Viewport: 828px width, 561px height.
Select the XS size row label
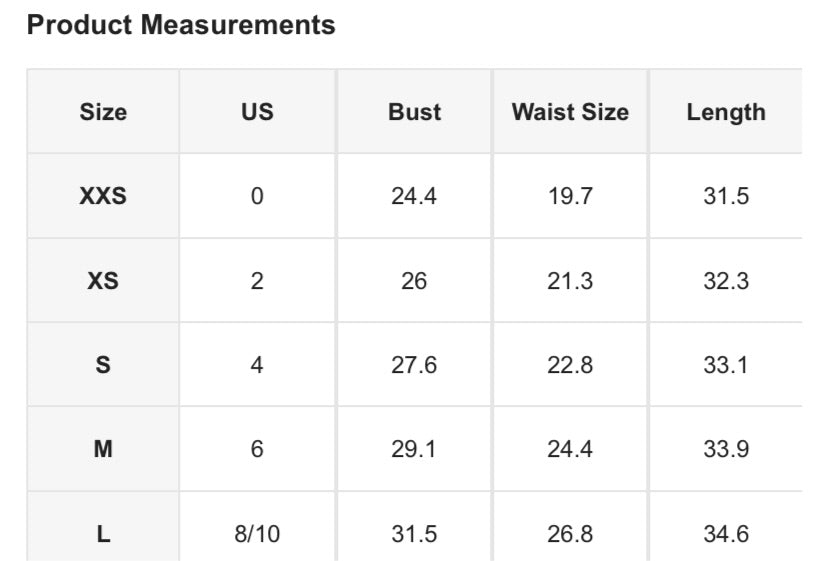coord(103,281)
